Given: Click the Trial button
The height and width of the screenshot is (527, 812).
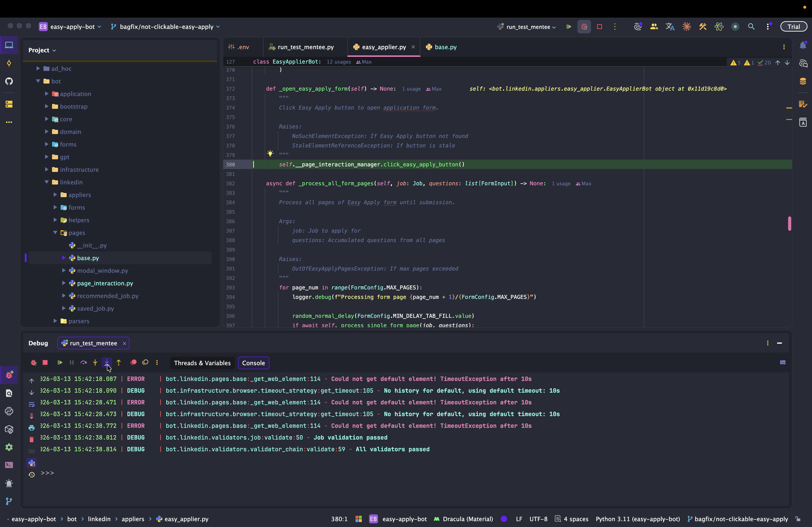Looking at the screenshot, I should [794, 27].
